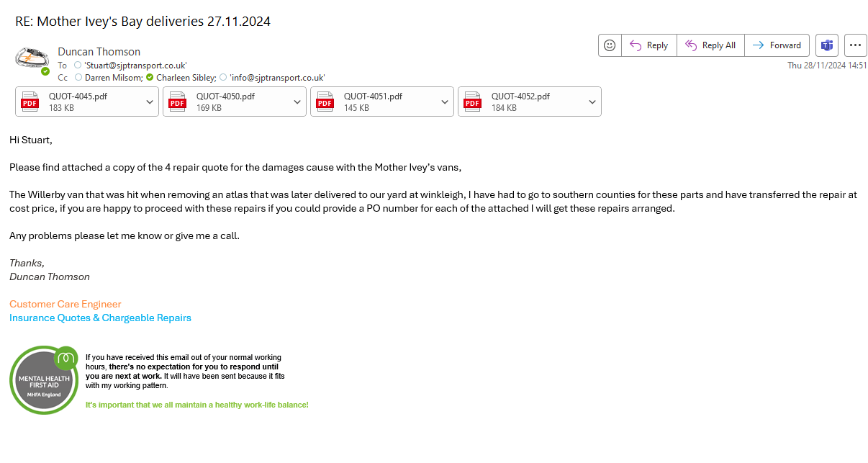Click the QUOT-4045.pdf PDF icon
The image size is (868, 463).
click(x=30, y=102)
